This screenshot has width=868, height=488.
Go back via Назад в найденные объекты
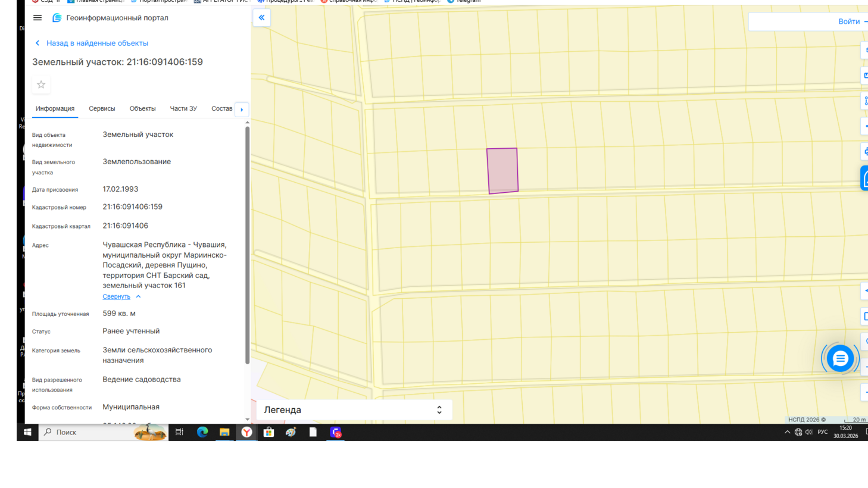pyautogui.click(x=96, y=43)
